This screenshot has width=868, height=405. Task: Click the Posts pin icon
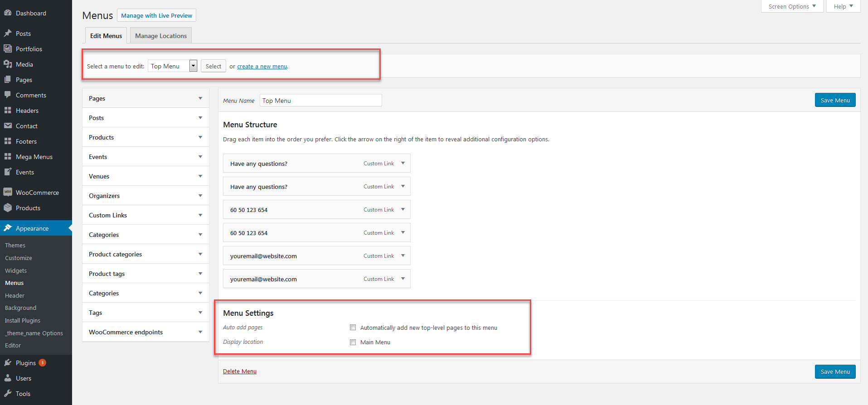click(x=8, y=34)
